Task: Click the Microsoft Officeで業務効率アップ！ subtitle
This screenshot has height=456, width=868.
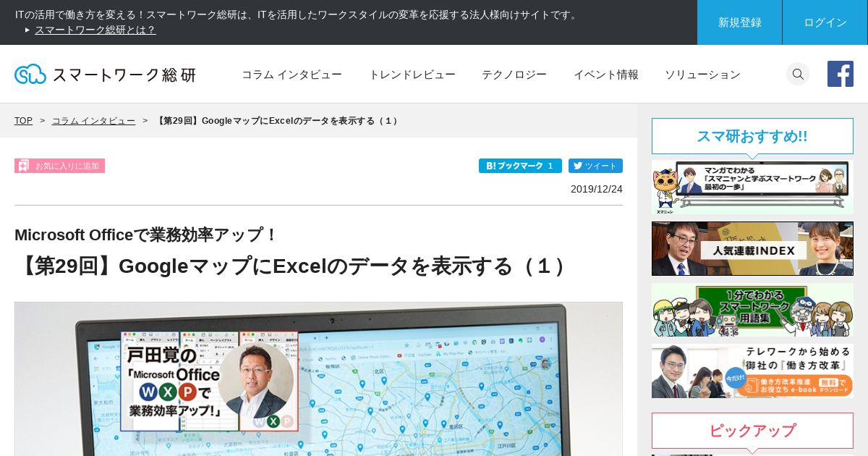Action: [x=147, y=235]
